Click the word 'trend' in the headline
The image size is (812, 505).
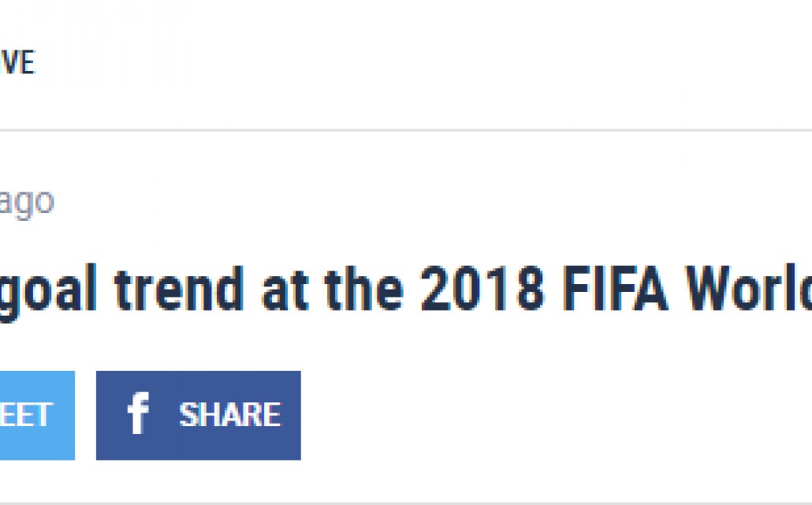tap(179, 288)
